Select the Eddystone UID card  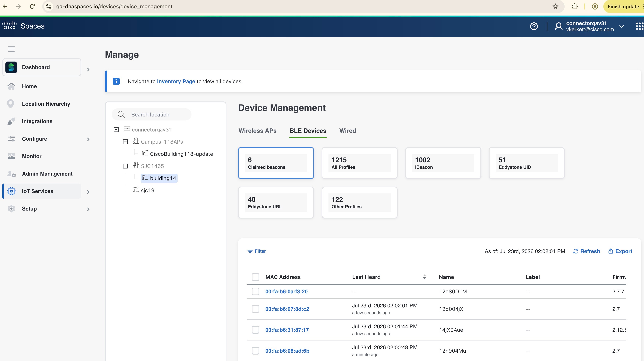[x=526, y=163]
